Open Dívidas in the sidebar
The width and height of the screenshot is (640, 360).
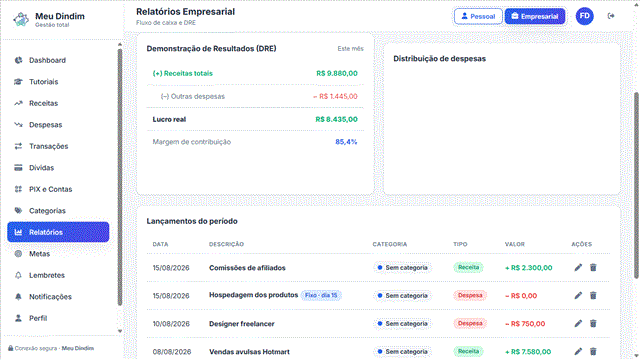click(58, 168)
